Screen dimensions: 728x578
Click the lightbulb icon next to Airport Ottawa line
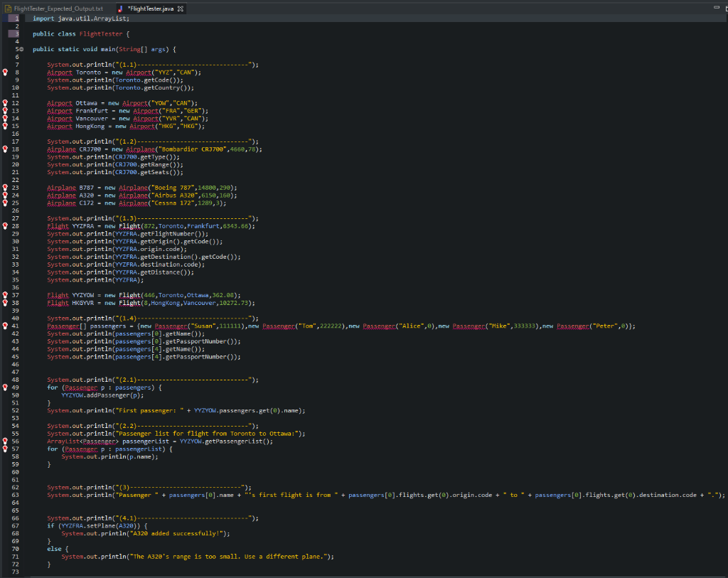coord(5,103)
